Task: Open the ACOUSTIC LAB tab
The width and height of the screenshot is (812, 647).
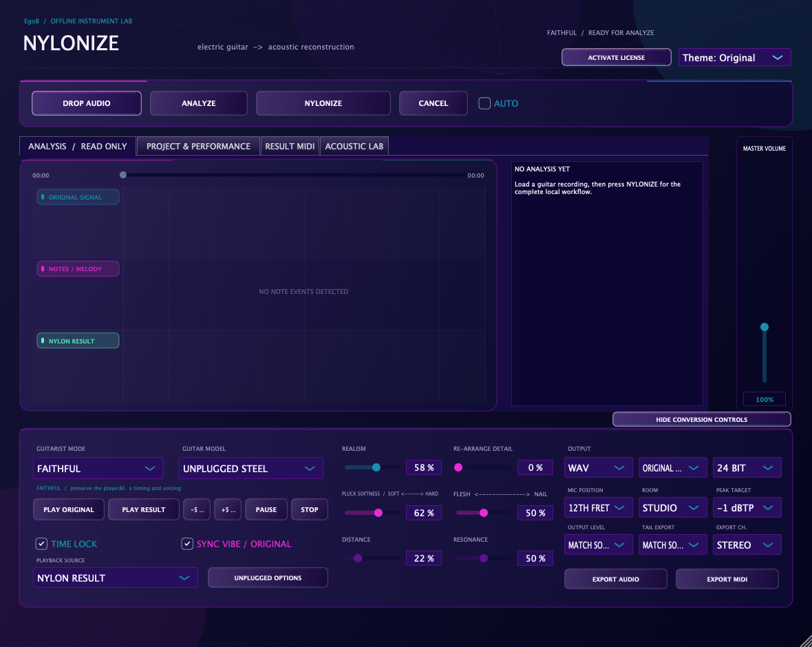Action: tap(354, 146)
